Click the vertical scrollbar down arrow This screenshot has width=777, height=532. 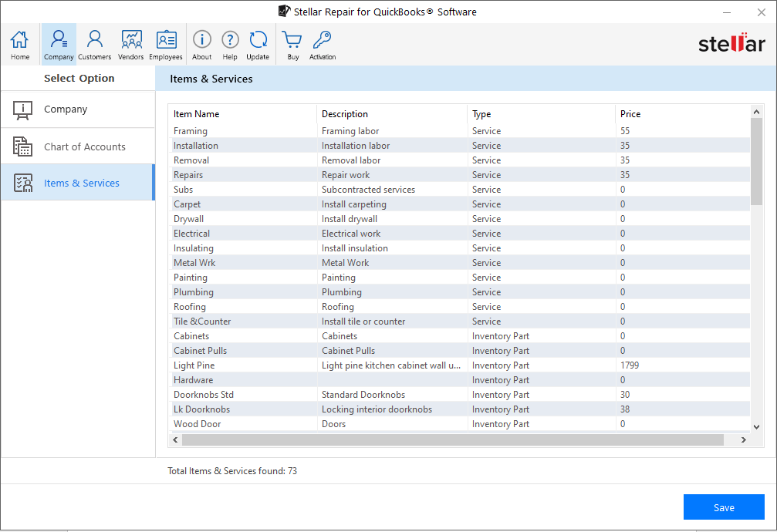pos(756,426)
